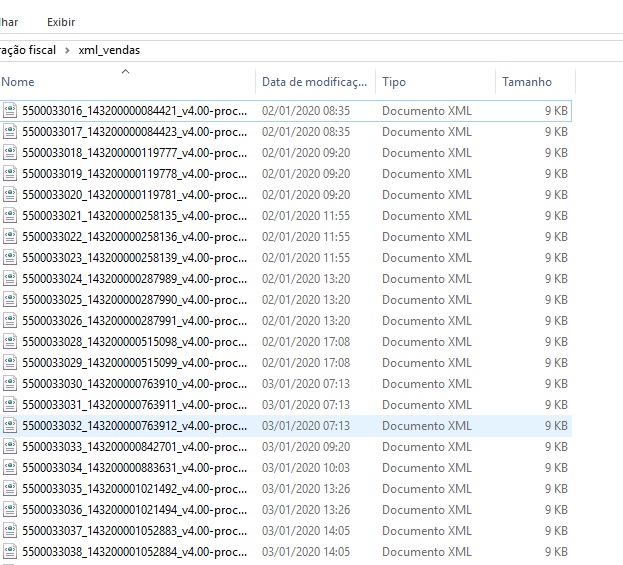Sort files by the Tipo column

[x=394, y=82]
